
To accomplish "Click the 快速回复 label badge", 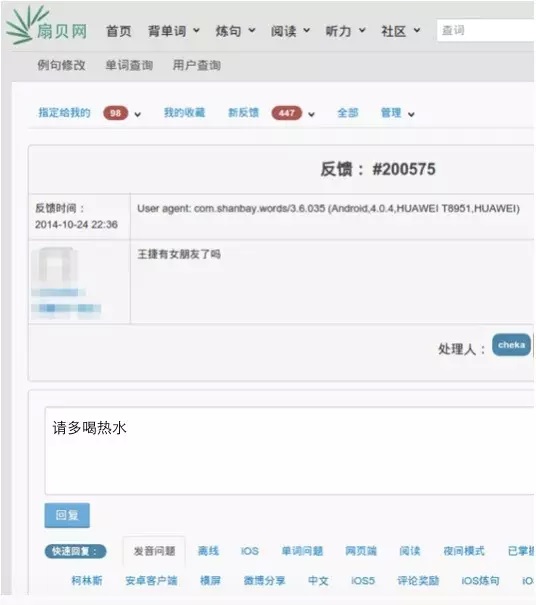I will point(76,551).
